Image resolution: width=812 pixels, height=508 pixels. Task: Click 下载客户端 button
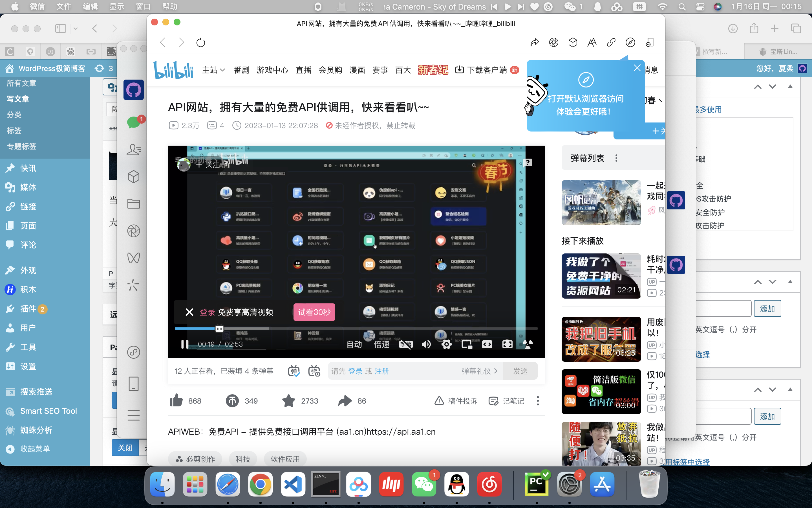[487, 70]
